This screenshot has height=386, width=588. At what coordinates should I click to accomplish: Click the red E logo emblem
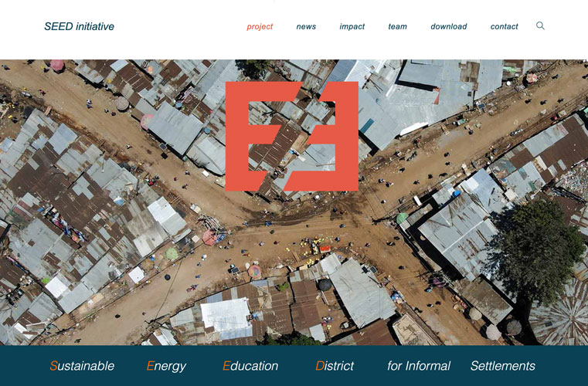click(x=292, y=137)
